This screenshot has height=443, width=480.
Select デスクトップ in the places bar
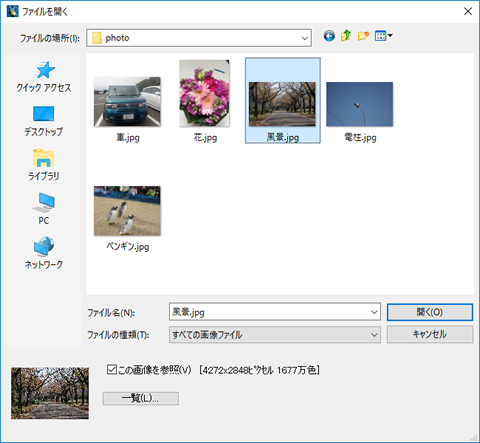[44, 121]
